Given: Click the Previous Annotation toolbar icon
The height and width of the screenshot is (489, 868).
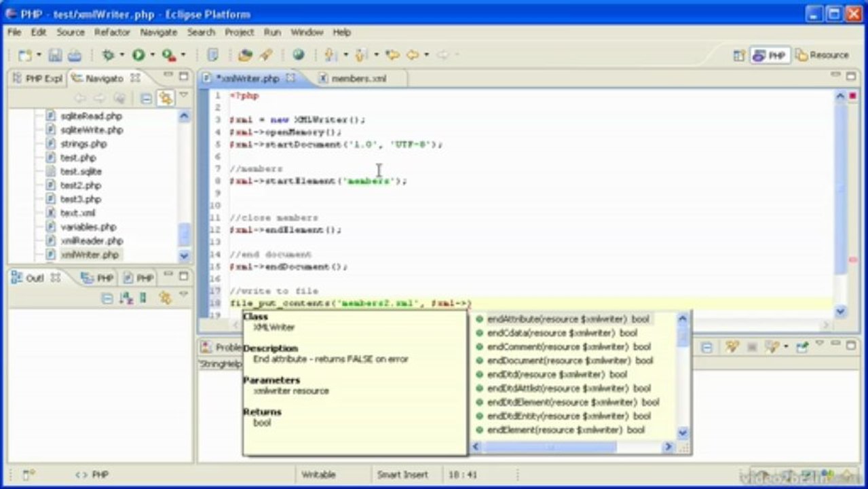Looking at the screenshot, I should [361, 55].
